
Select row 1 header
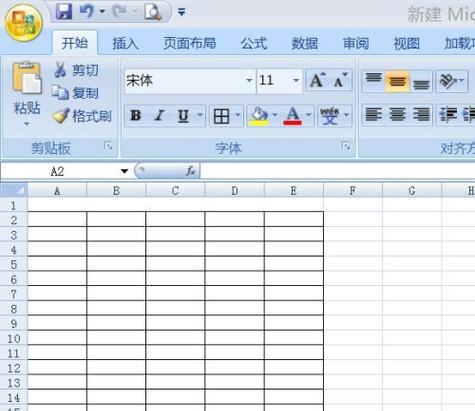[x=13, y=205]
